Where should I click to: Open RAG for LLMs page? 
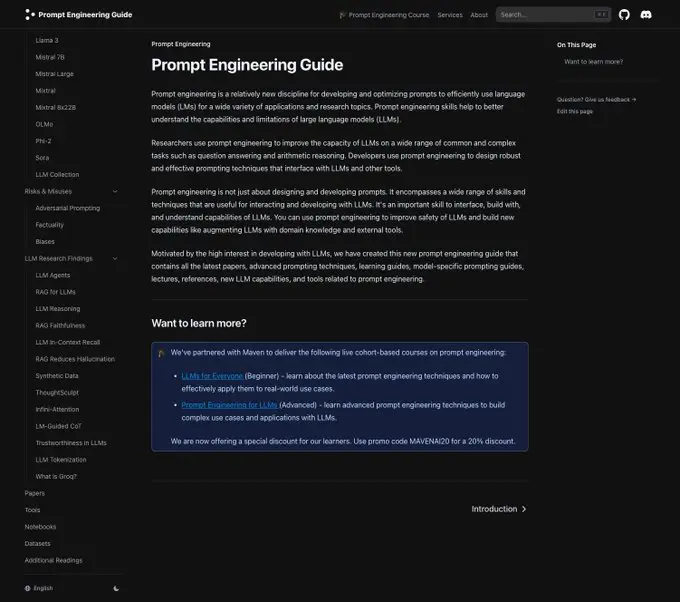(x=56, y=292)
